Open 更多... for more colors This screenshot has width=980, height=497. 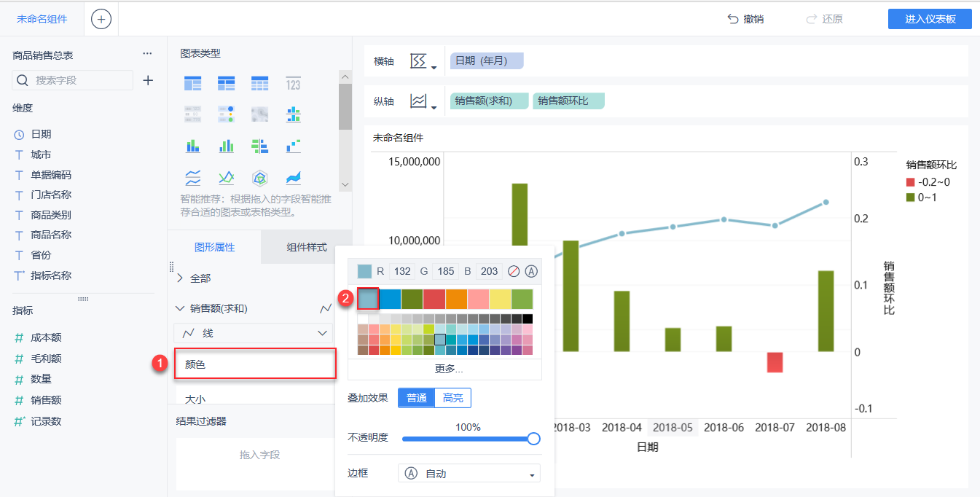[449, 369]
